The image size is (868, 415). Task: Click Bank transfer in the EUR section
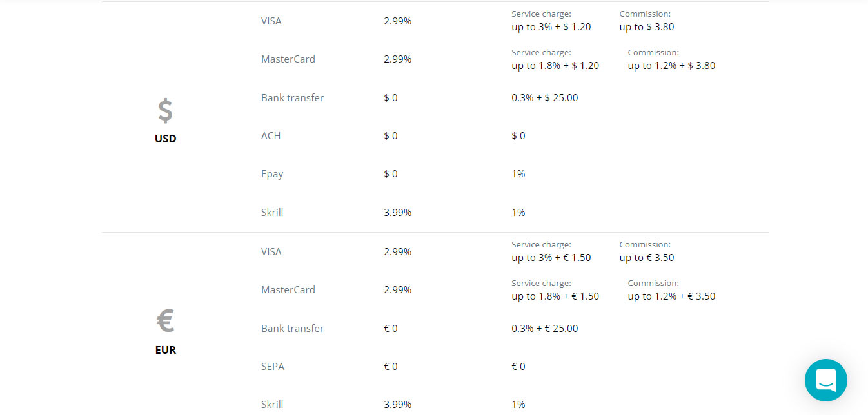tap(292, 328)
